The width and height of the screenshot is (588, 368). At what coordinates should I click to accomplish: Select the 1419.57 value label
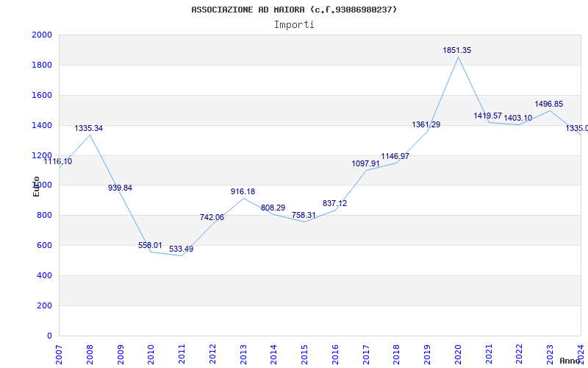point(487,116)
